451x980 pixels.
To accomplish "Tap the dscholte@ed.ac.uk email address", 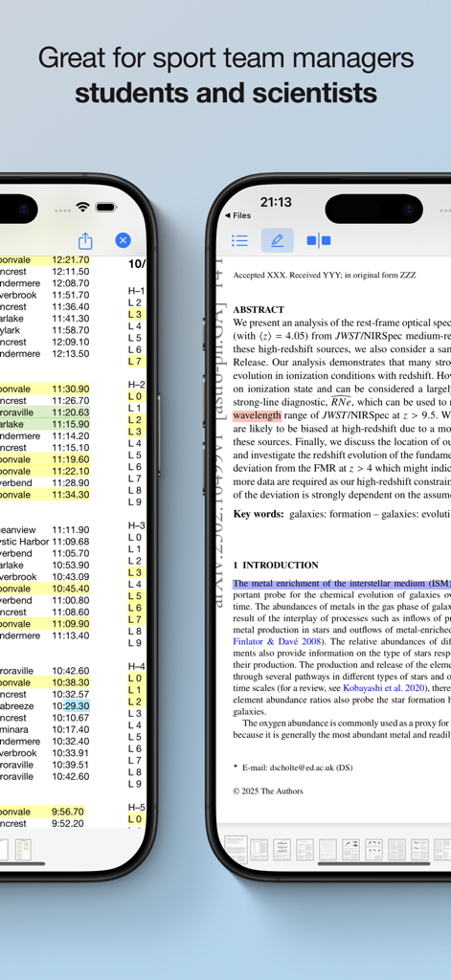I will (303, 768).
